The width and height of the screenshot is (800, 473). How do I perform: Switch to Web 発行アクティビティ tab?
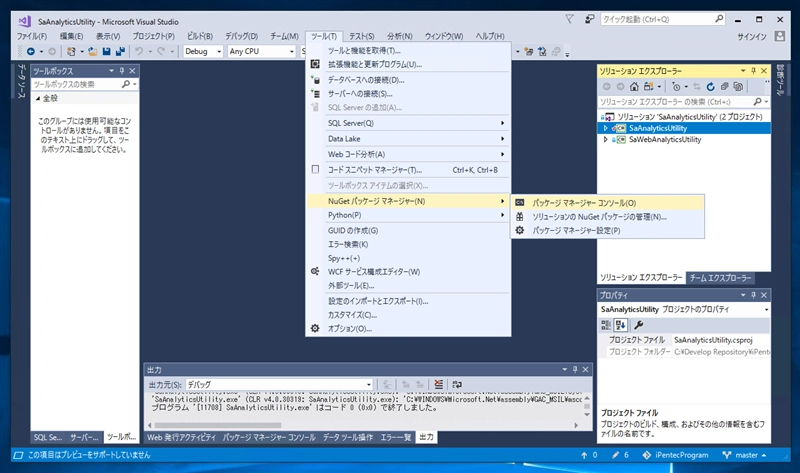pos(181,437)
